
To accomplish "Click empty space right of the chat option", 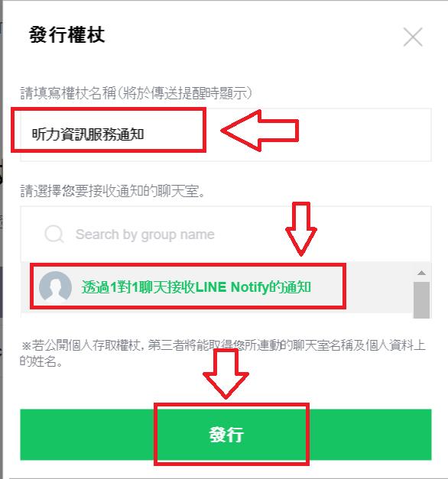I will tap(379, 287).
